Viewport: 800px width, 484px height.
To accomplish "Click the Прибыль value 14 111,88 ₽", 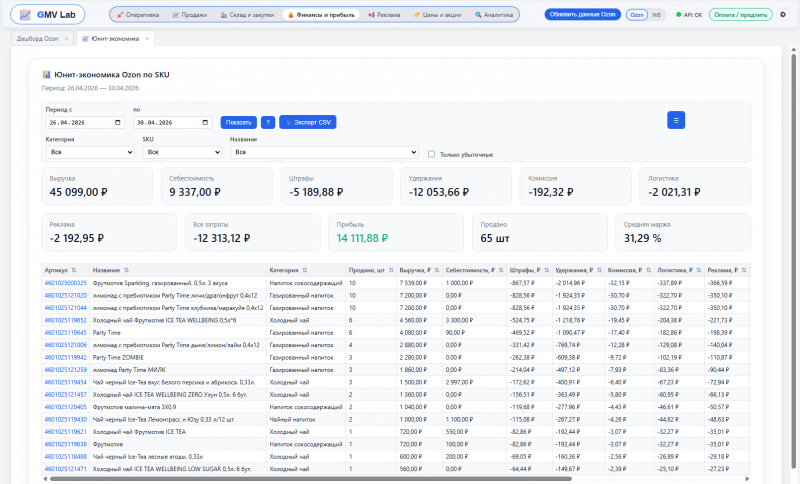I will (x=362, y=238).
